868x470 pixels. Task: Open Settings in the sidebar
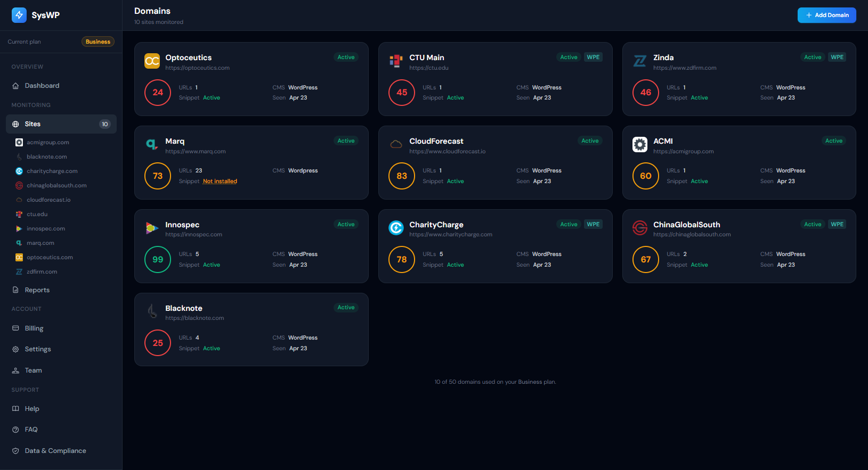[61, 349]
